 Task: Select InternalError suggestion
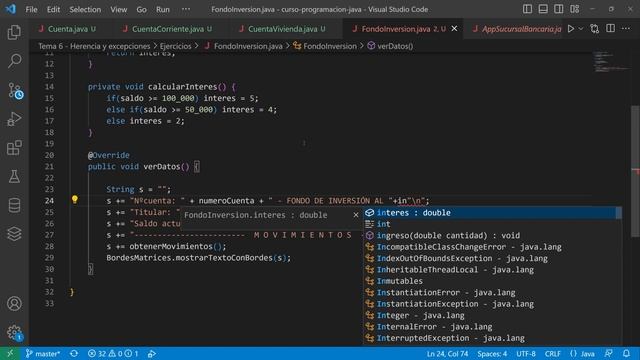pos(492,327)
